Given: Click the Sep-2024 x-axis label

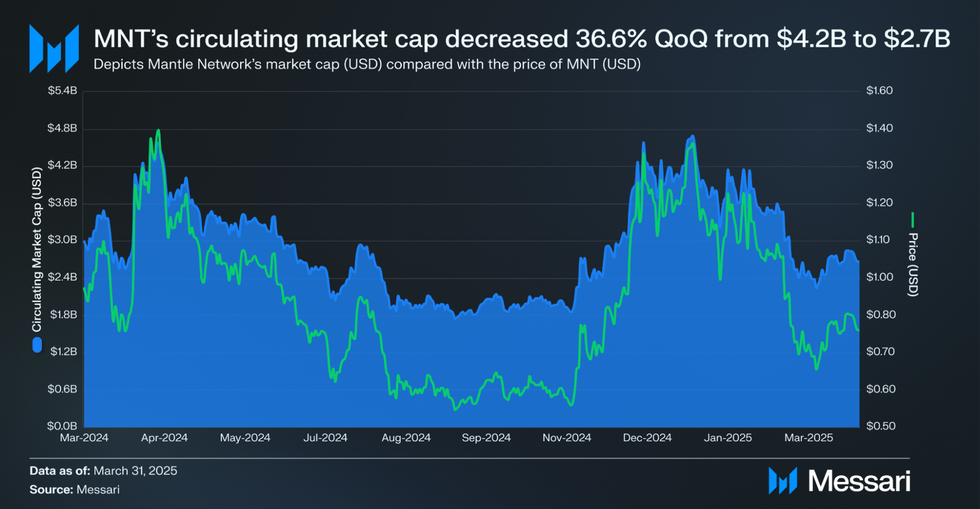Looking at the screenshot, I should point(486,438).
